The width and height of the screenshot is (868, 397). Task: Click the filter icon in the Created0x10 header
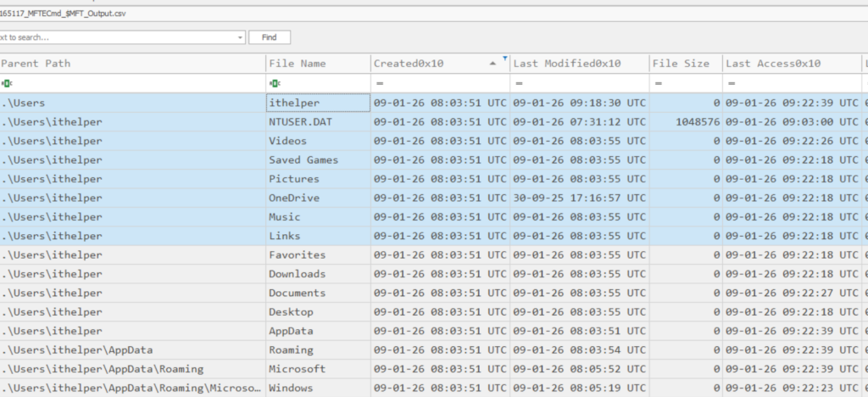505,59
